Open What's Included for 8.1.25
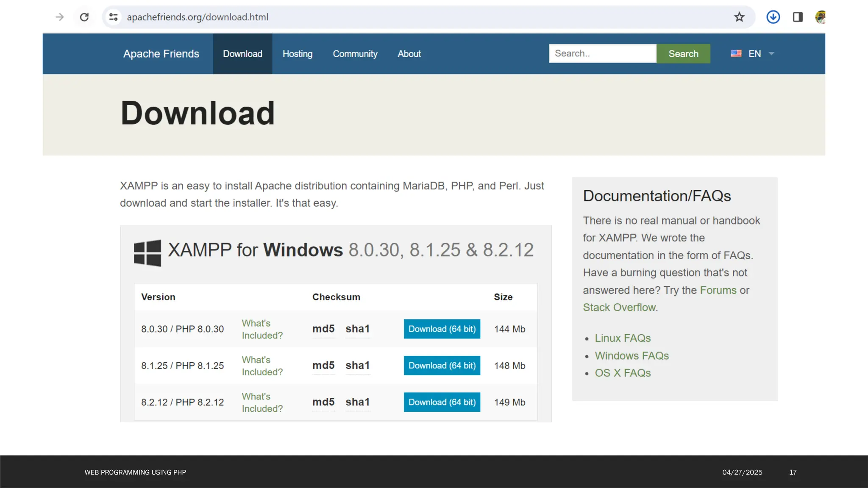Screen dimensions: 868x488 (x=262, y=366)
